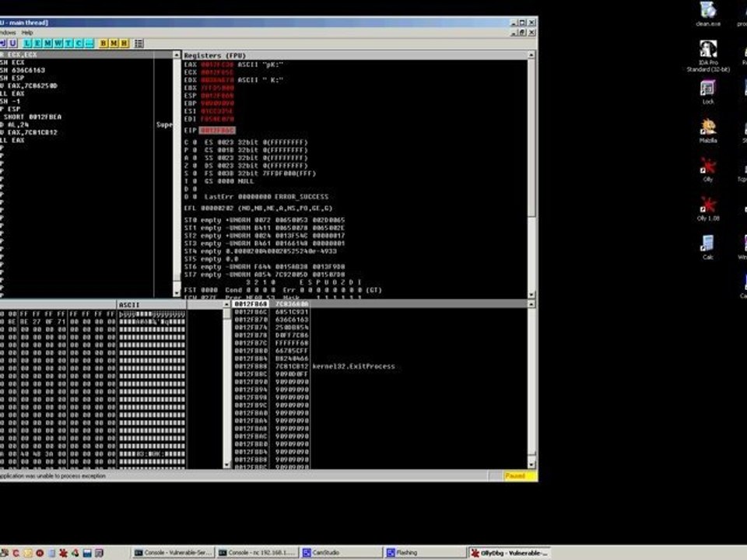Switch to 'Console - Vulnerable-Ser...' taskbar button
The width and height of the screenshot is (747, 560).
point(173,552)
